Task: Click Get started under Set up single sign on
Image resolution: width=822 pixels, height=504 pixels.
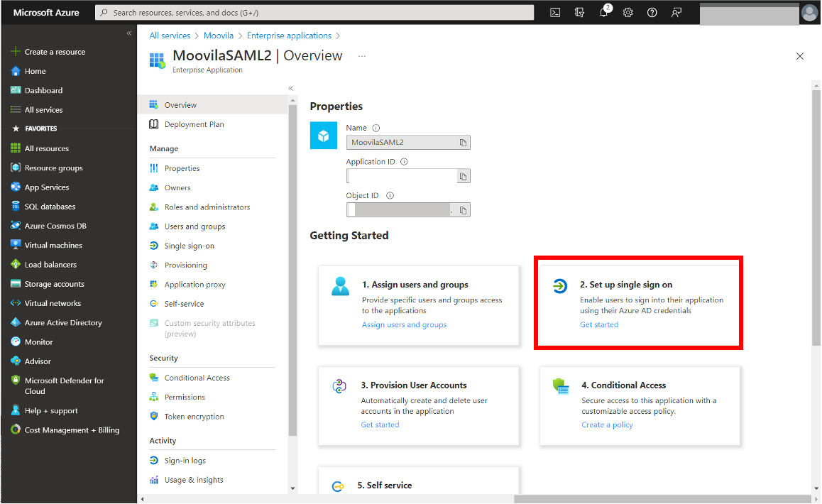Action: point(598,324)
